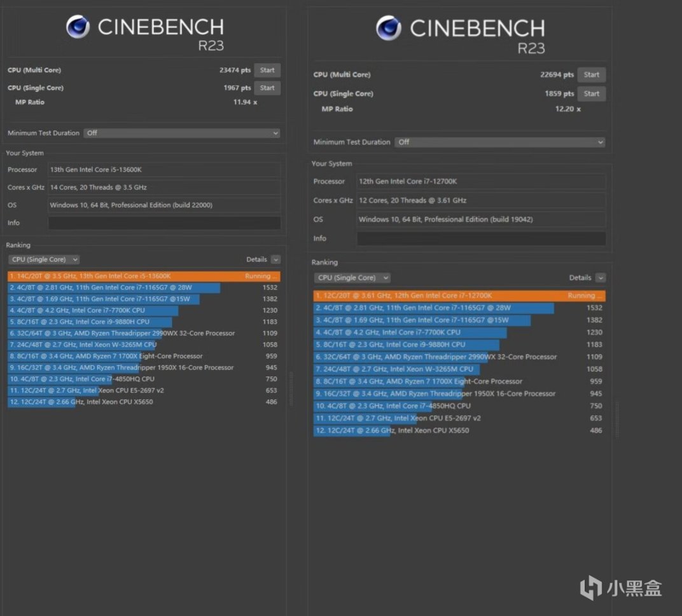Select the i7-7700K row in the i7-12700K ranking
The height and width of the screenshot is (616, 682).
coord(459,332)
